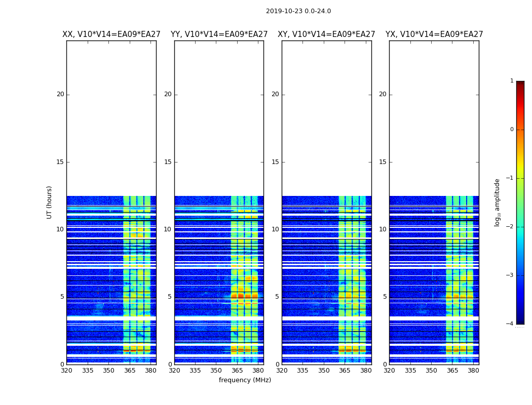The height and width of the screenshot is (405, 532).
Task: Click the XX, V10*V14=EA09*EA27 panel title
Action: 111,34
